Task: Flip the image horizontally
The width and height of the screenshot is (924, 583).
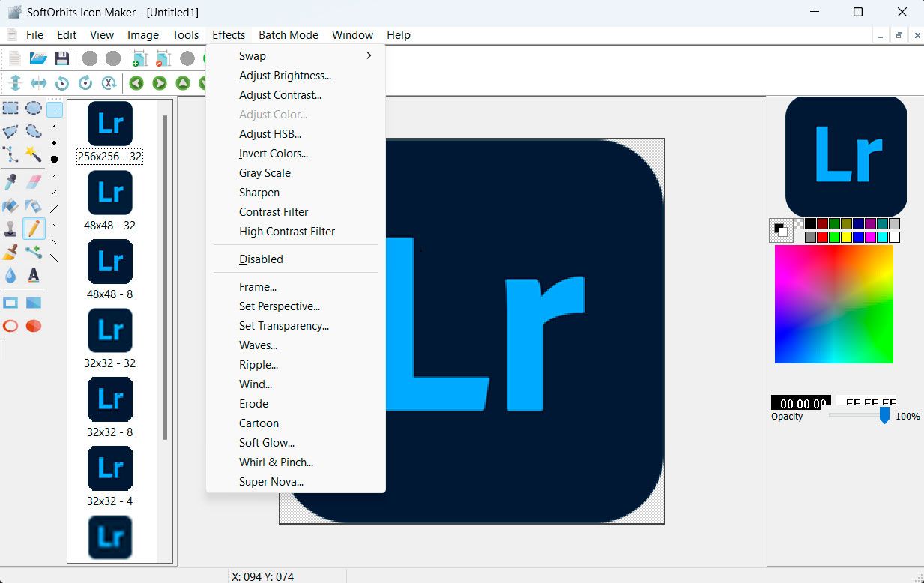Action: click(38, 83)
